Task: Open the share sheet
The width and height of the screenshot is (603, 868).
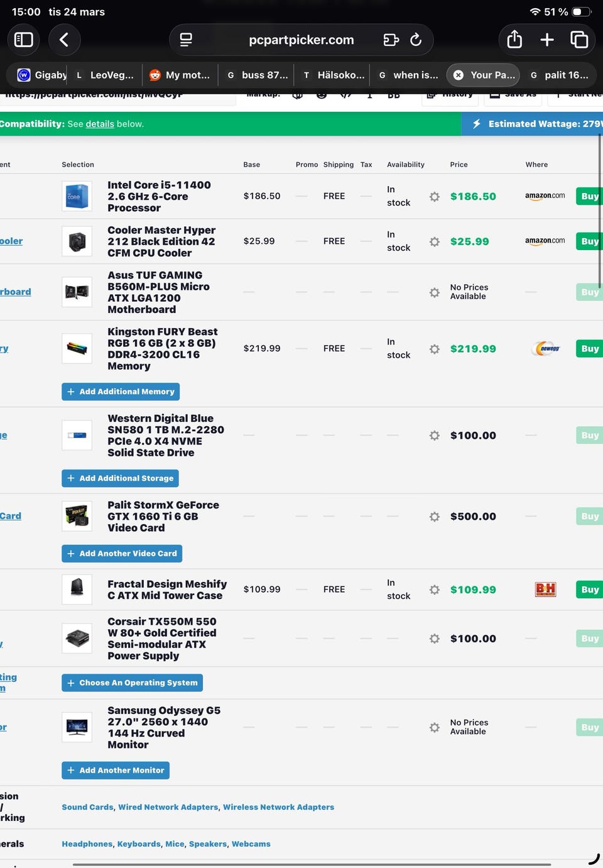Action: click(x=514, y=40)
